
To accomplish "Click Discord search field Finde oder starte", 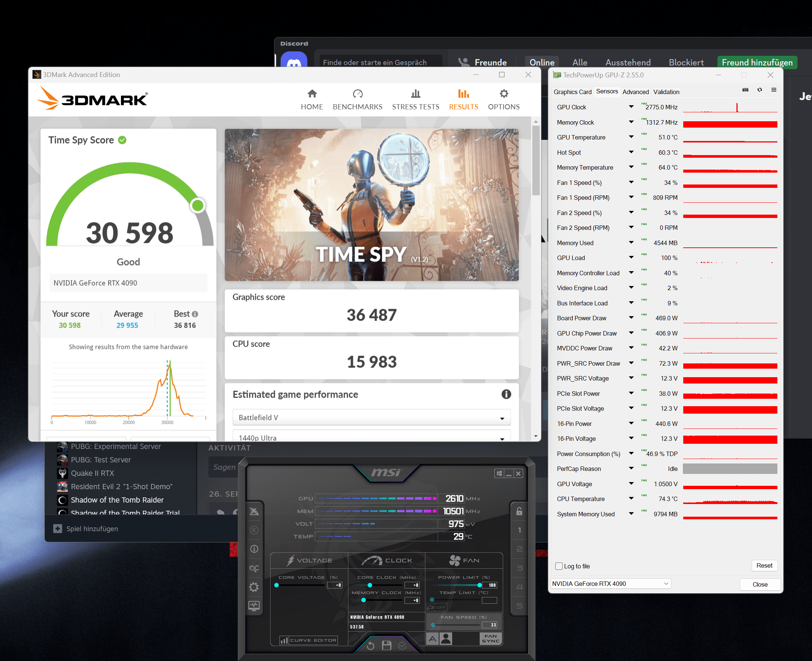I will (x=380, y=62).
